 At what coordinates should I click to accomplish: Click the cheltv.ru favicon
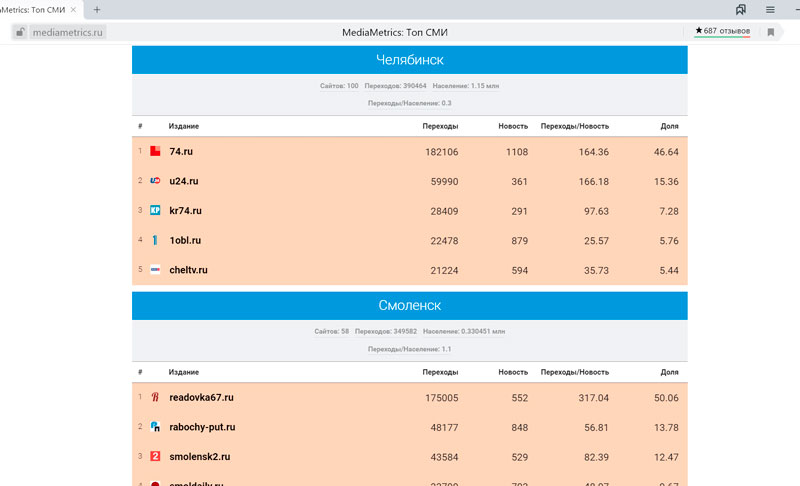[x=155, y=270]
